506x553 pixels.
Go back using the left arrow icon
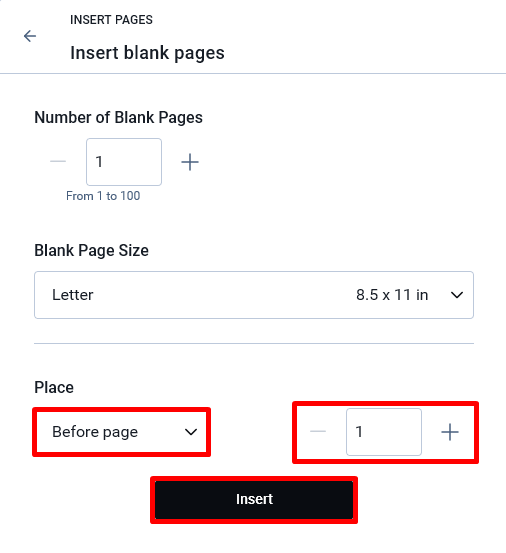point(30,36)
